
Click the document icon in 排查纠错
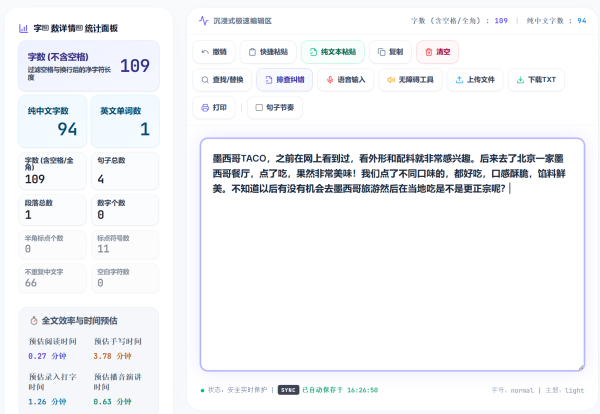pos(269,80)
